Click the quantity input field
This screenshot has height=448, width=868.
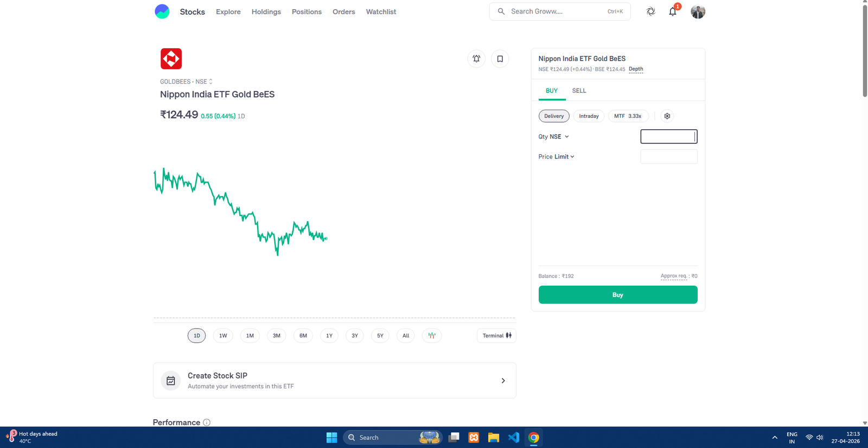(669, 136)
